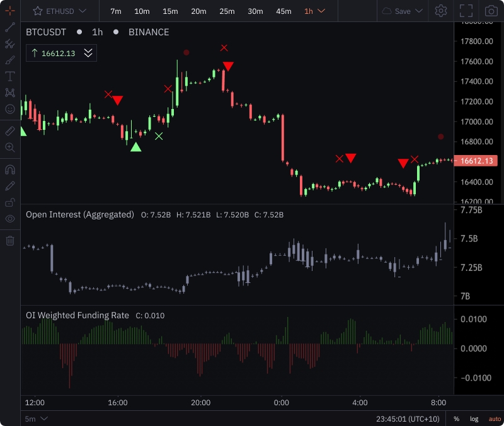The image size is (504, 426).
Task: Select the ruler measure tool
Action: point(9,131)
